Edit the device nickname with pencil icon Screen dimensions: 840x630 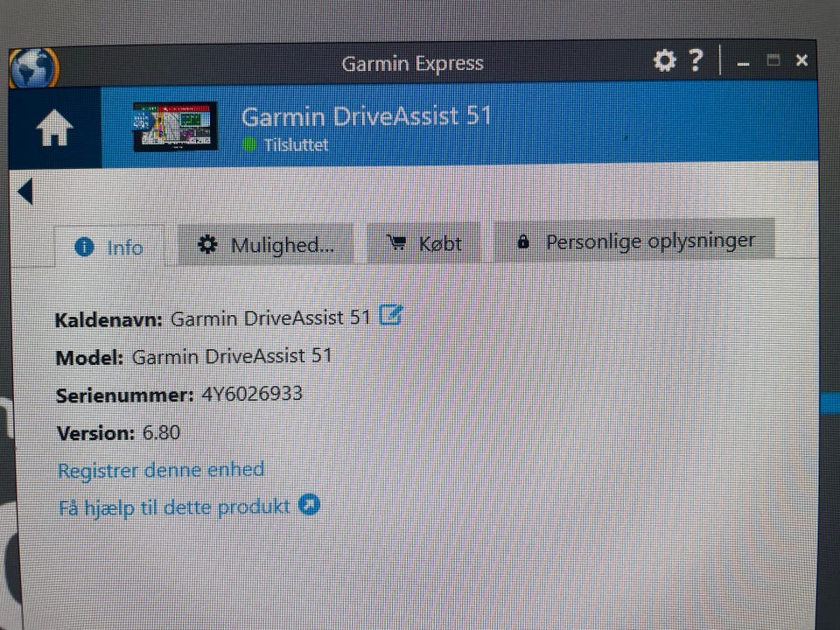click(390, 315)
